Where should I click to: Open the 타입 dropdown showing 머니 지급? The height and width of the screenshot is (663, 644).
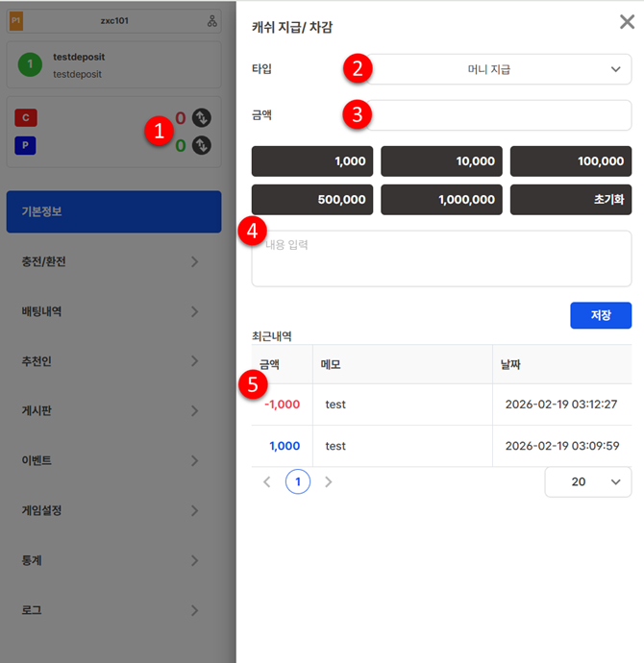[488, 69]
